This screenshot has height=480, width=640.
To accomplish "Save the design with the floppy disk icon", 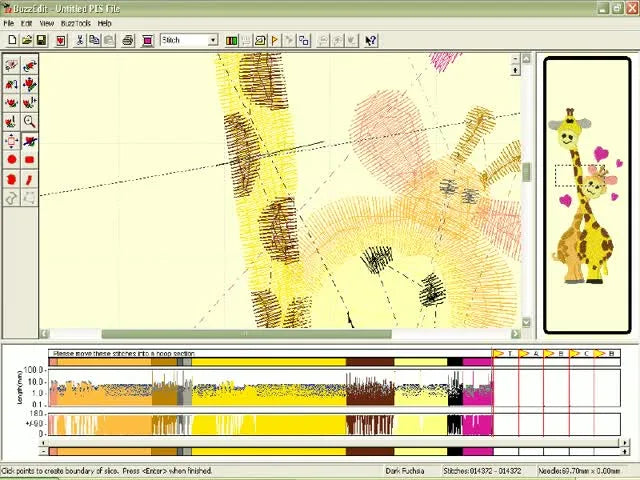I will click(x=41, y=40).
